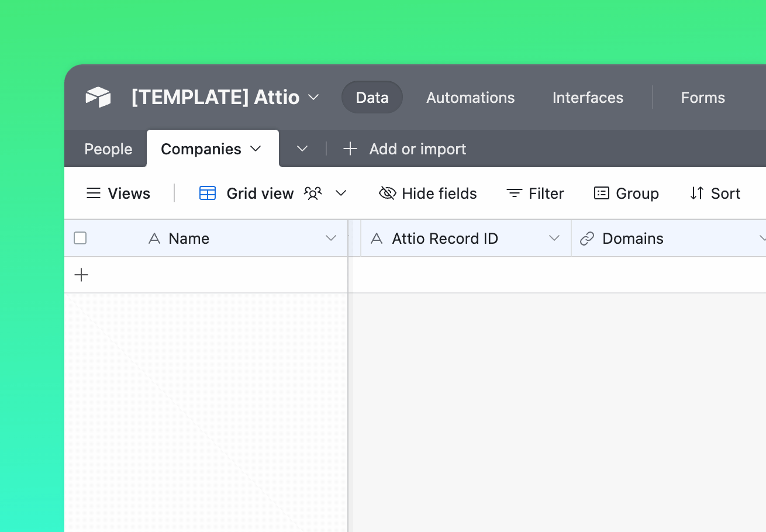Click the text icon beside Attio Record ID
The width and height of the screenshot is (766, 532).
coord(377,239)
